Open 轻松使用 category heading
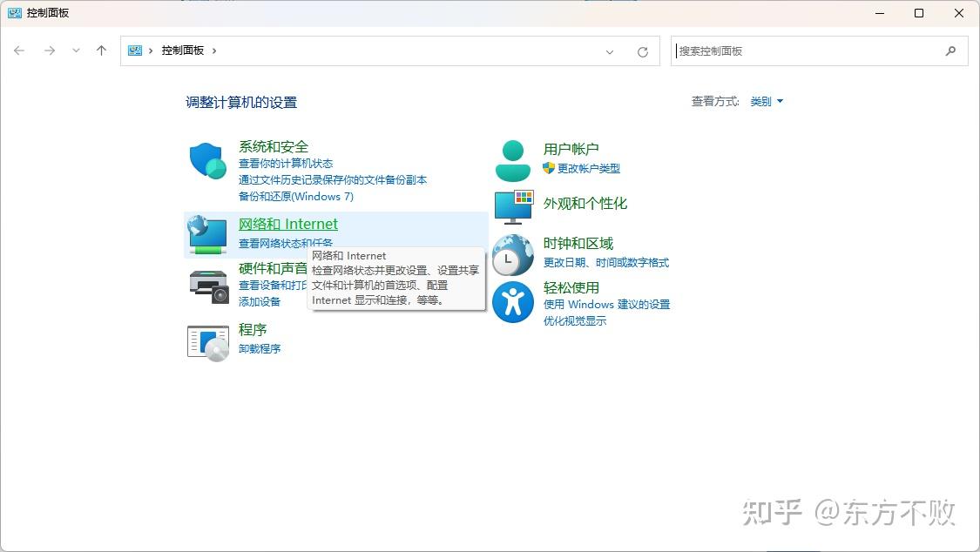The width and height of the screenshot is (980, 552). (x=571, y=288)
